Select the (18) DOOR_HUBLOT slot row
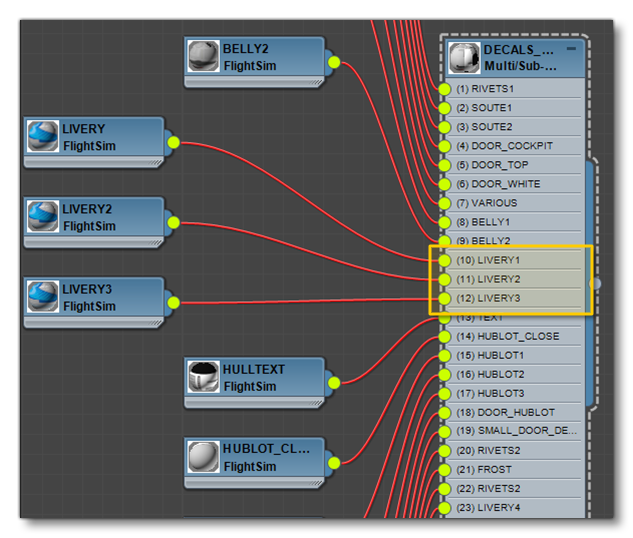633x538 pixels. [x=516, y=412]
